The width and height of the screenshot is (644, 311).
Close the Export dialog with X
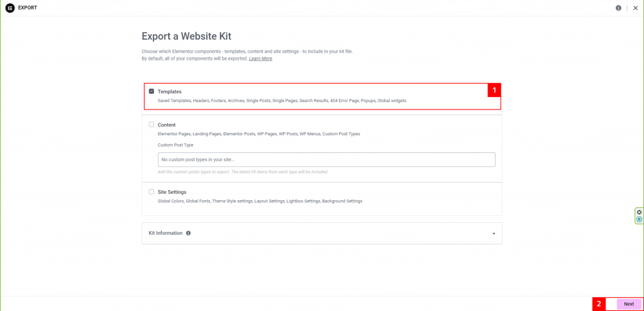point(635,8)
